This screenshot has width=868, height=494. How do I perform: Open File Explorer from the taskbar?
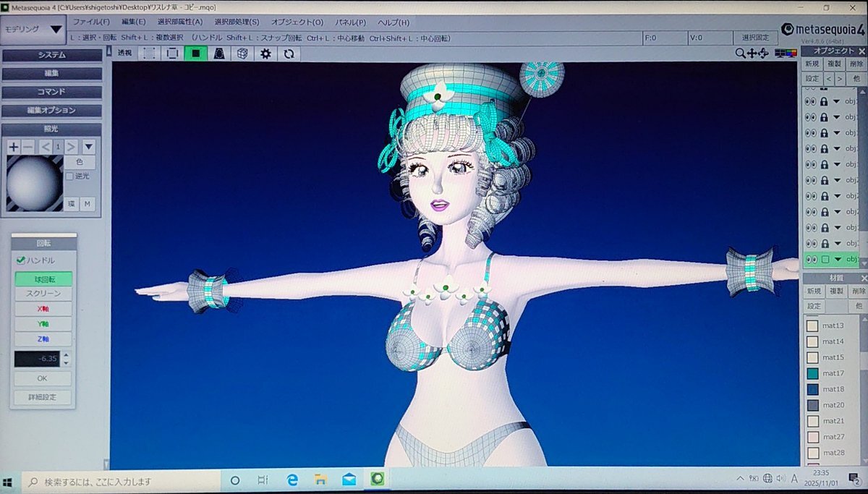320,480
